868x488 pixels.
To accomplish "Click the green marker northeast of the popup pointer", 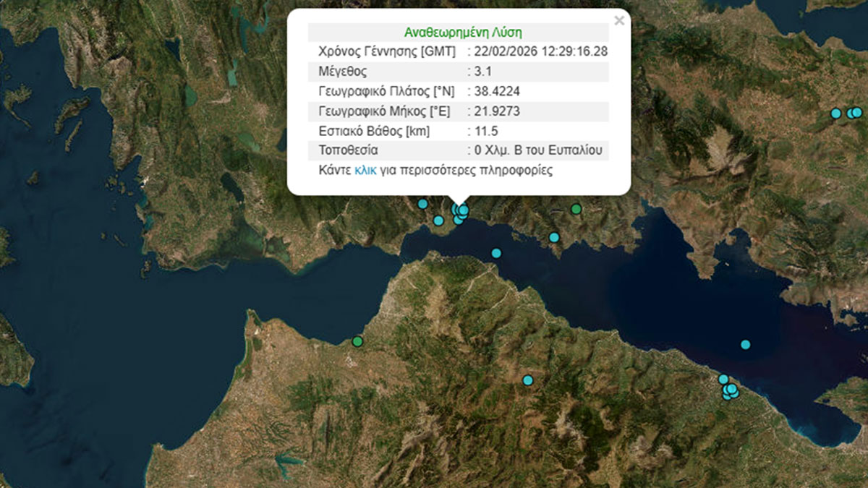I will pos(576,209).
